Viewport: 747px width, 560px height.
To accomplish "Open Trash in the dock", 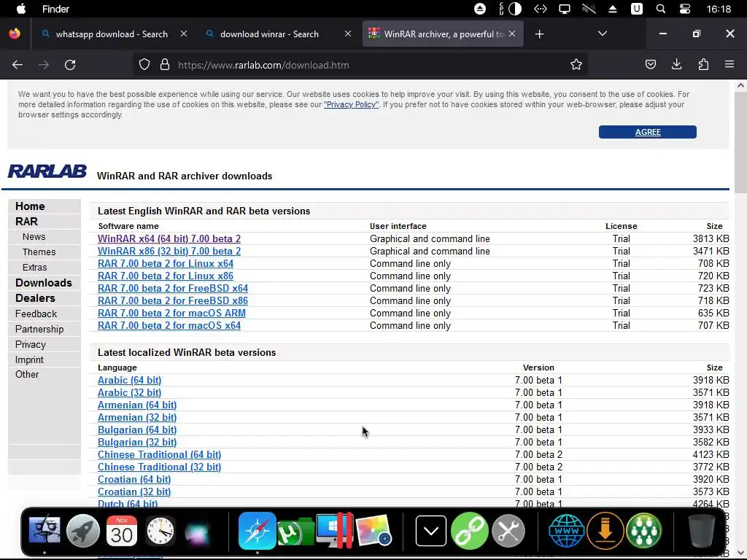I will (x=701, y=531).
